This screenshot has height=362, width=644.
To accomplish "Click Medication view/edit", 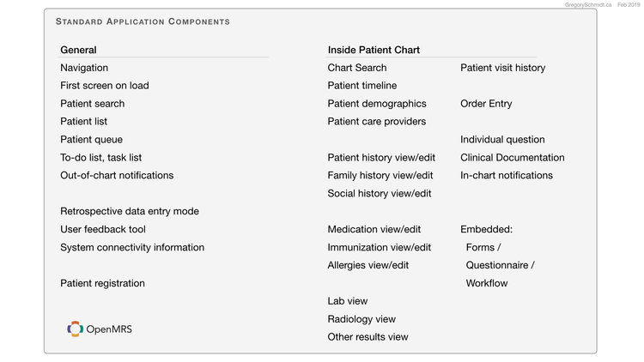I will click(x=374, y=230).
